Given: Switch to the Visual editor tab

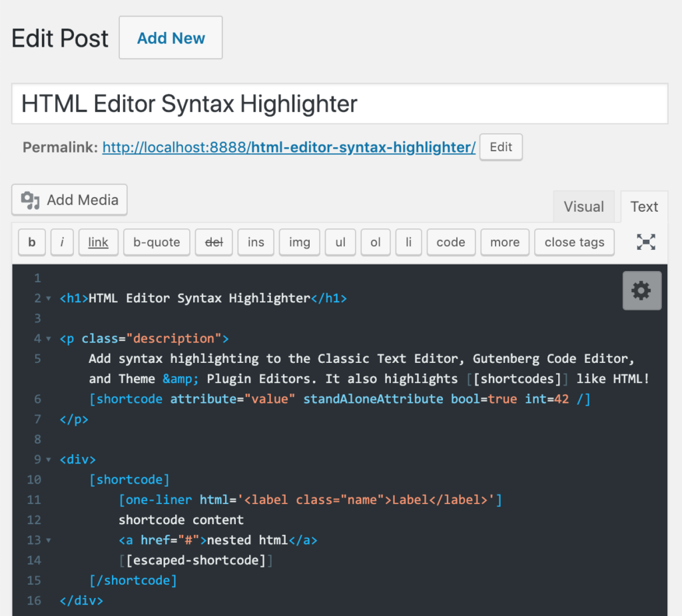Looking at the screenshot, I should 584,206.
